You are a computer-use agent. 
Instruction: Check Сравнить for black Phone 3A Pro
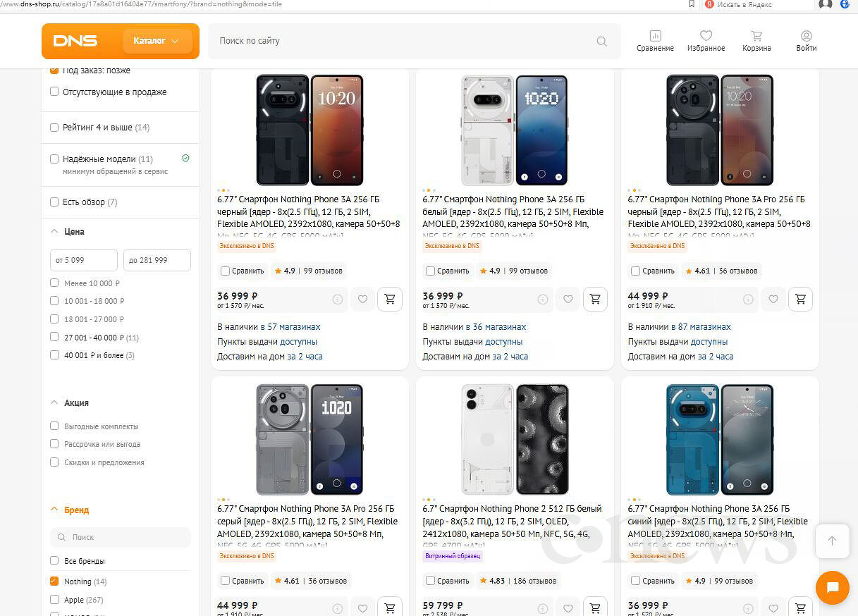[636, 271]
